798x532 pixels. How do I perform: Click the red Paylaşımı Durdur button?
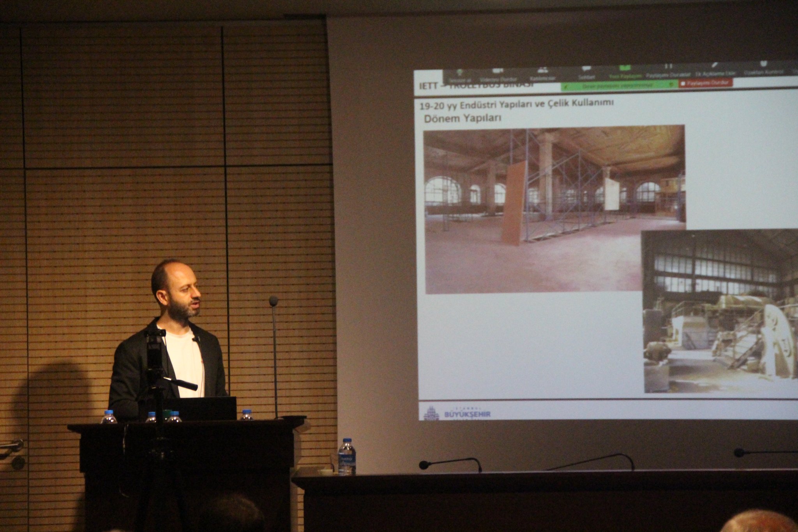705,83
